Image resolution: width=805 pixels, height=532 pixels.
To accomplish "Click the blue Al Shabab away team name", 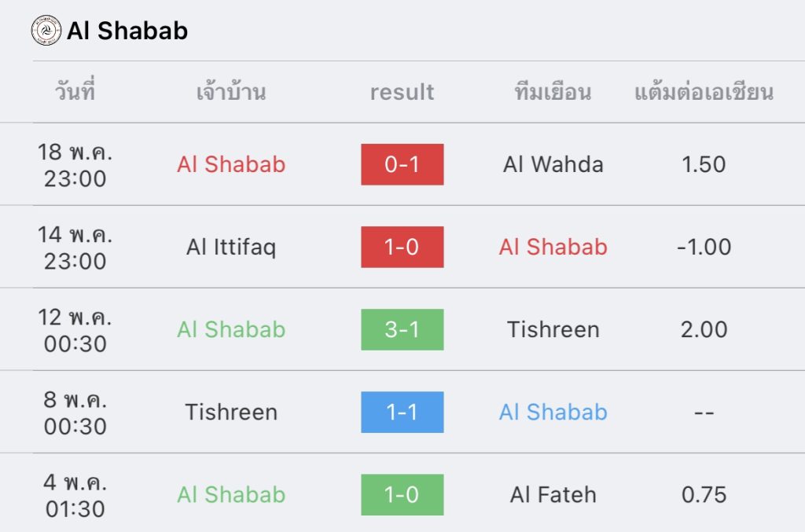I will [553, 413].
